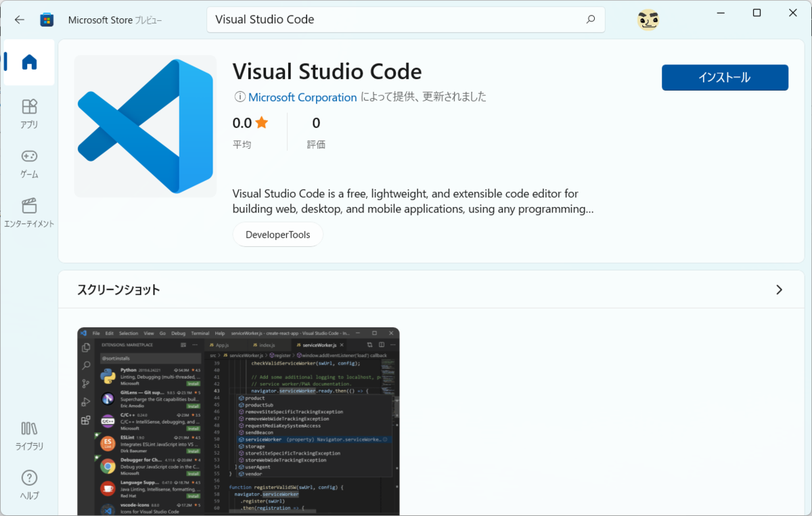This screenshot has height=516, width=812.
Task: Open the VS Code screenshot thumbnail
Action: pos(238,421)
